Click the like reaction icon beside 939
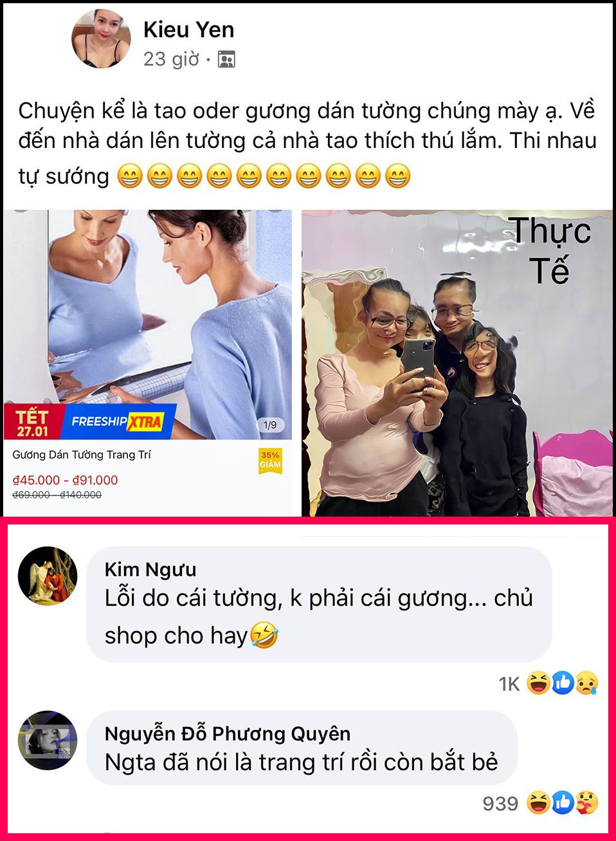This screenshot has width=616, height=841. coord(562,802)
